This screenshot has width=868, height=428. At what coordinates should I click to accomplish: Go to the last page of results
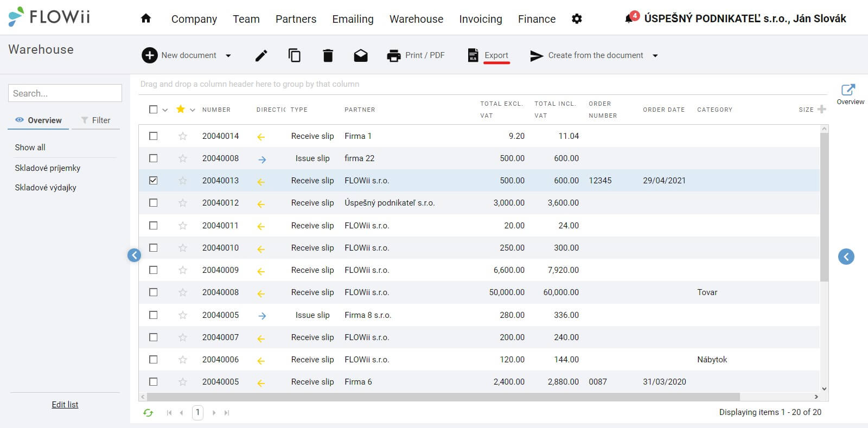[227, 413]
